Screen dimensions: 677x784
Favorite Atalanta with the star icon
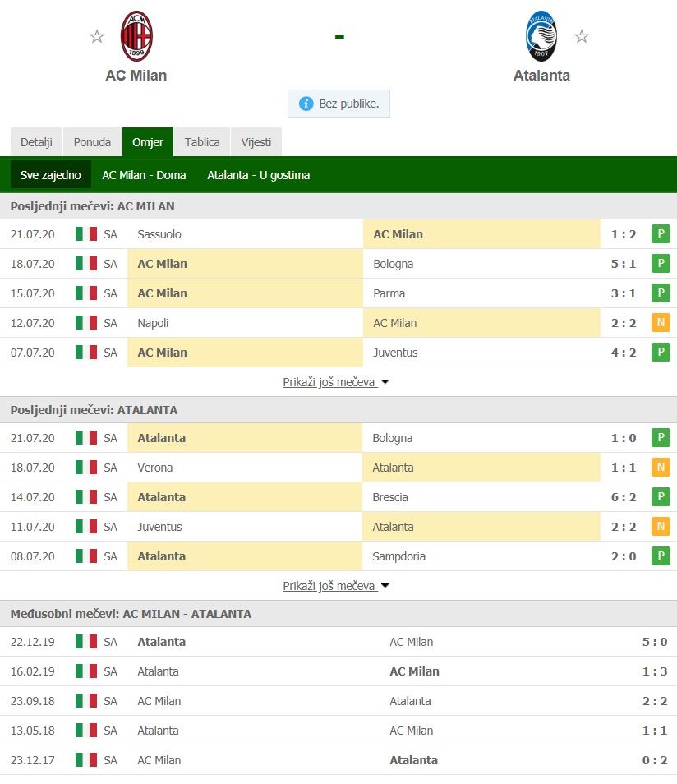(581, 36)
